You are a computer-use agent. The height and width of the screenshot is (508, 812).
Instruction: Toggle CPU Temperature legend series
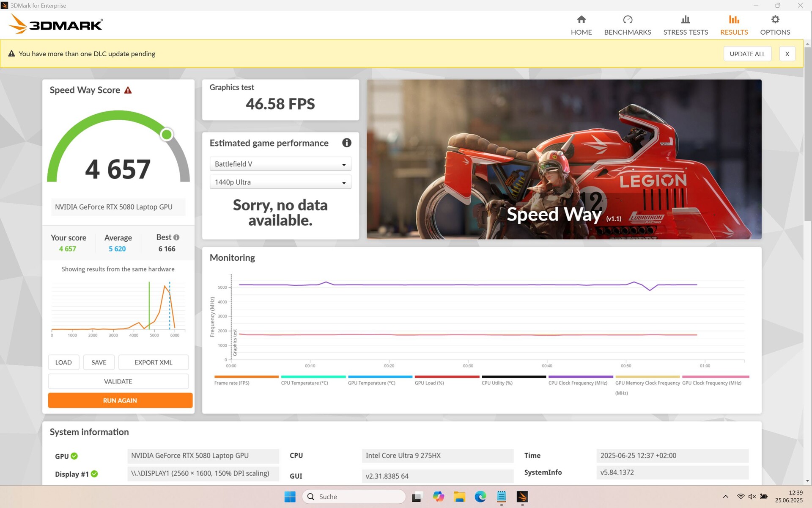tap(313, 380)
